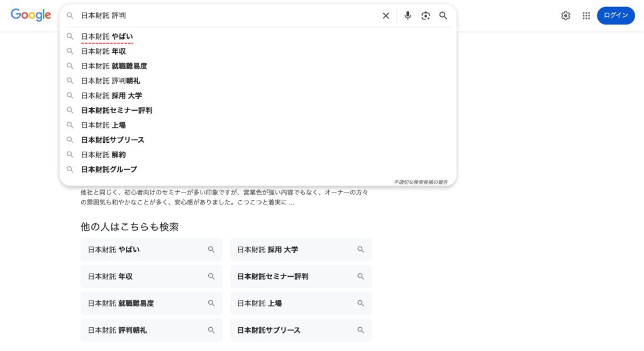Click the ログイン button
Viewport: 644px width, 351px height.
pyautogui.click(x=616, y=16)
